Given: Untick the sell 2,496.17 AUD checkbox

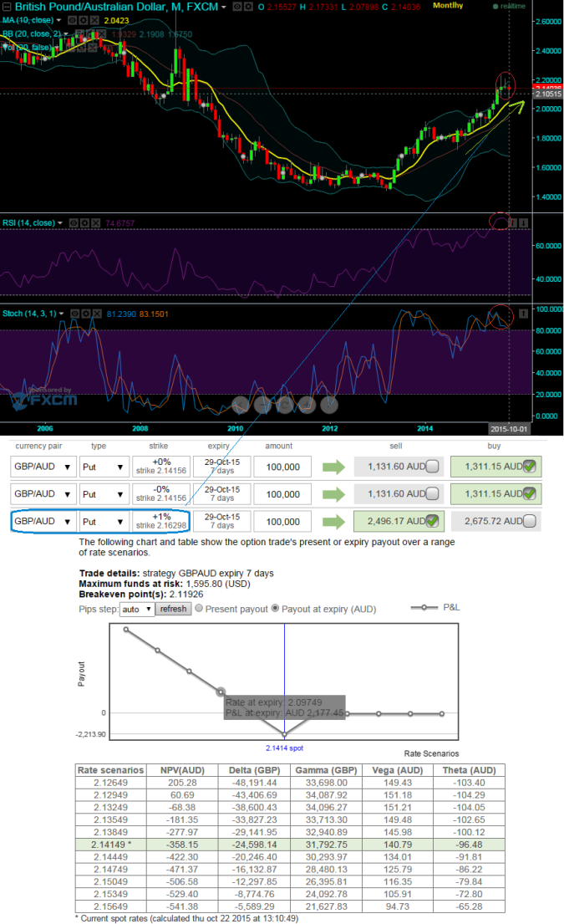Looking at the screenshot, I should pyautogui.click(x=432, y=521).
